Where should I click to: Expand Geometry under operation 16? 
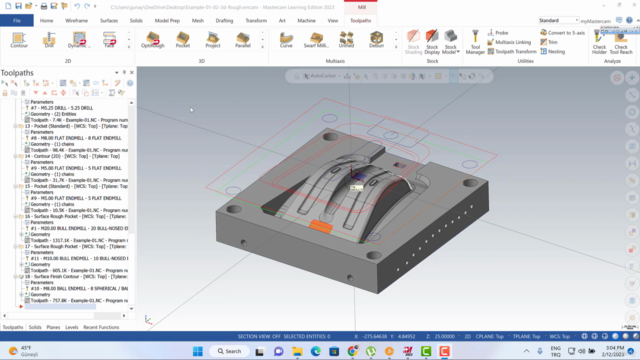[22, 234]
